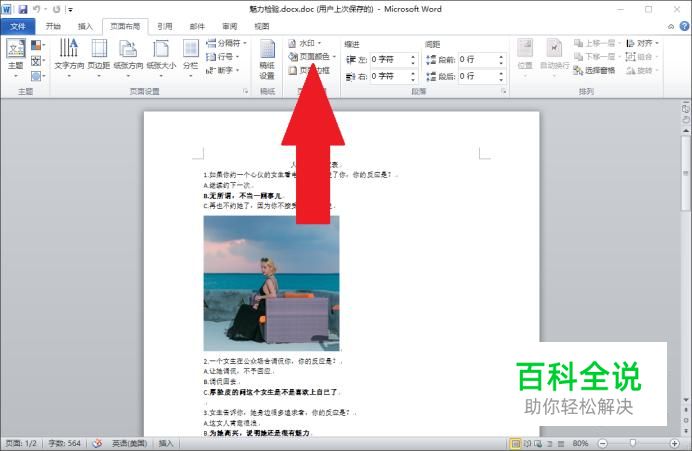The image size is (692, 451).
Task: Click the Save icon in quick access toolbar
Action: (23, 9)
